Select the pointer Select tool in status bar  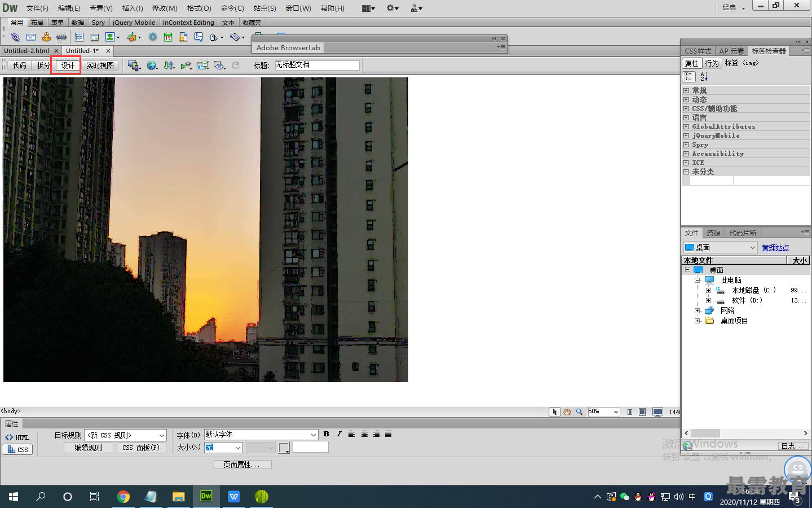pyautogui.click(x=554, y=412)
